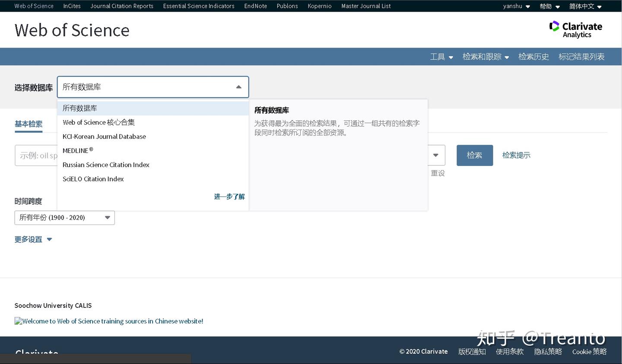The width and height of the screenshot is (622, 364).
Task: Switch to the 基本检索 tab
Action: click(x=29, y=124)
